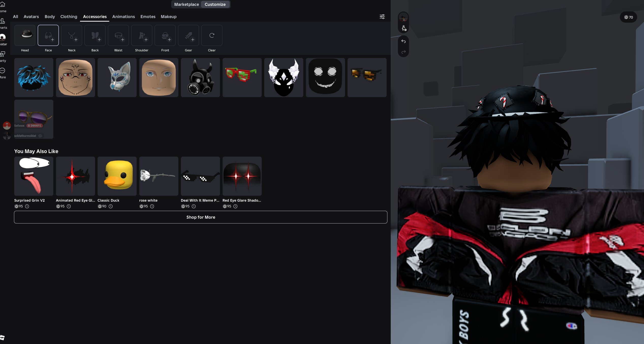Select the Gear accessory slot
Image resolution: width=644 pixels, height=344 pixels.
(189, 35)
